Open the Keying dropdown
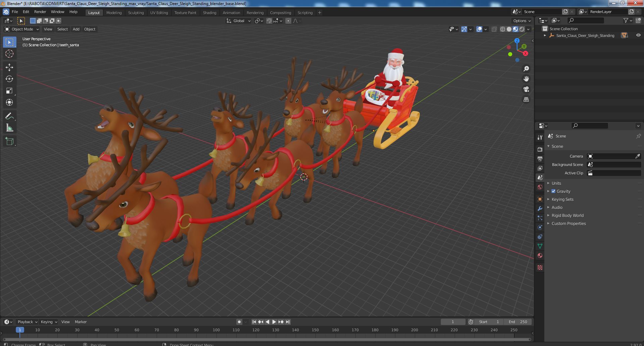644x346 pixels. point(49,322)
